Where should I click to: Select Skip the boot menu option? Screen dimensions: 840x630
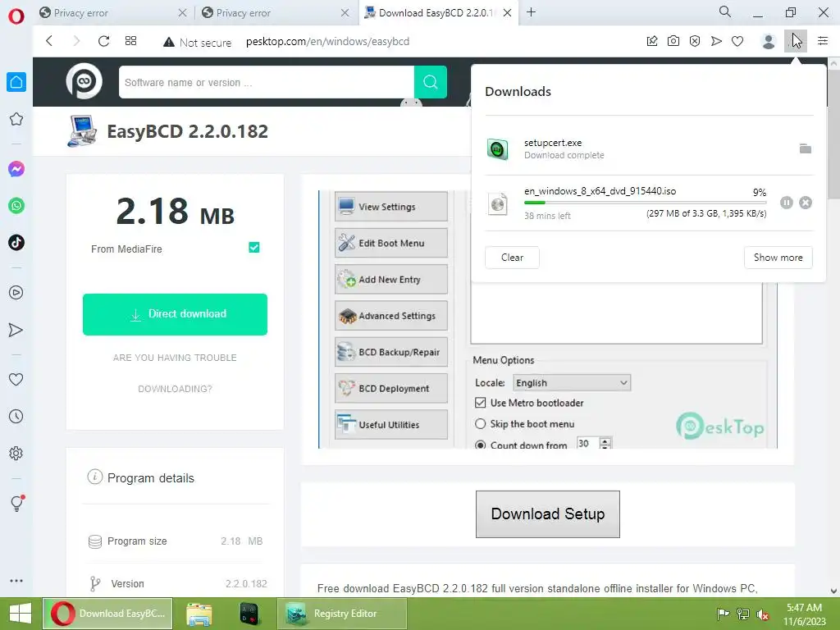pyautogui.click(x=481, y=424)
